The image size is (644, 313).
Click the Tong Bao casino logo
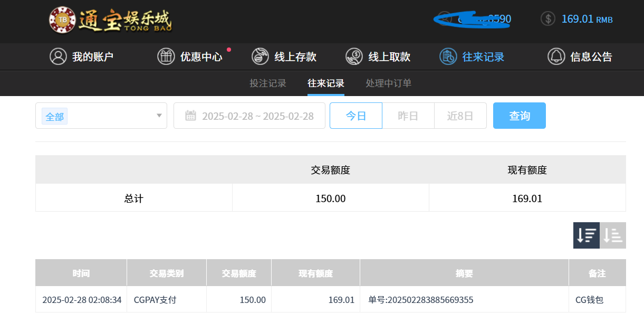tap(110, 20)
